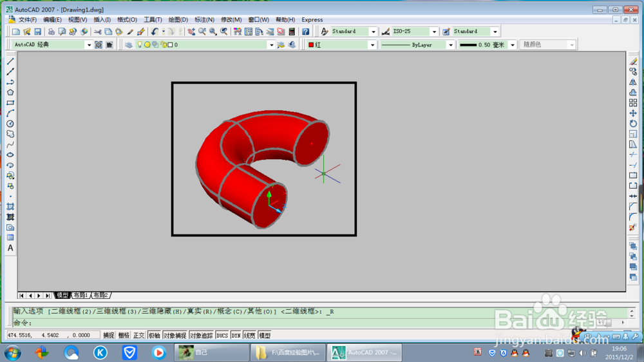Click the Array tool in modify toolbar

coord(633,102)
